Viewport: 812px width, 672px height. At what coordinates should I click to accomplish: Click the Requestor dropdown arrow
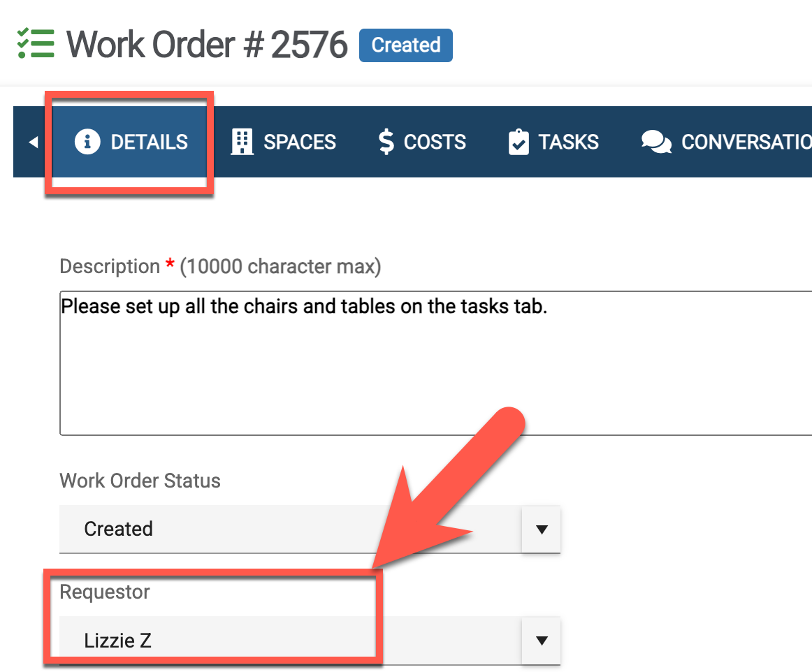[541, 641]
